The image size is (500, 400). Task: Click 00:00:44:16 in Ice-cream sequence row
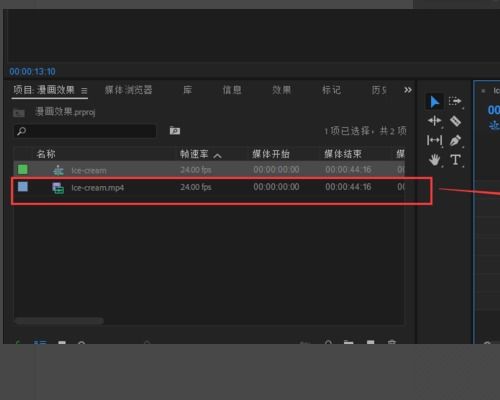pos(348,170)
